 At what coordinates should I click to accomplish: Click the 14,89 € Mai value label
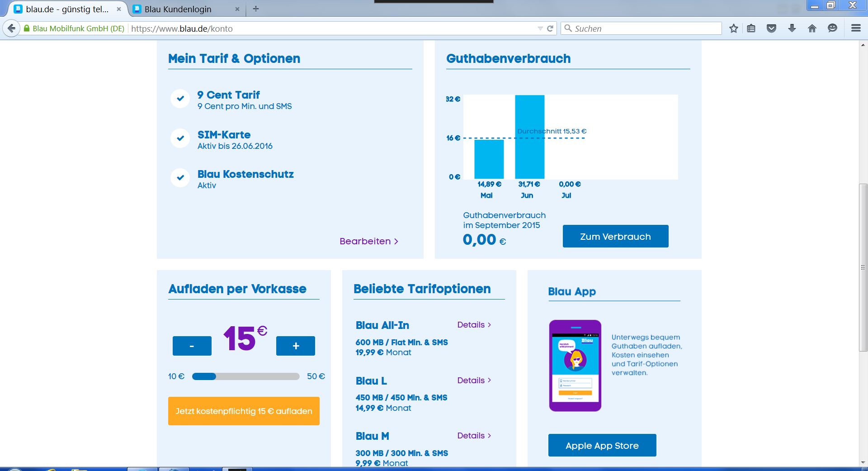(x=490, y=184)
